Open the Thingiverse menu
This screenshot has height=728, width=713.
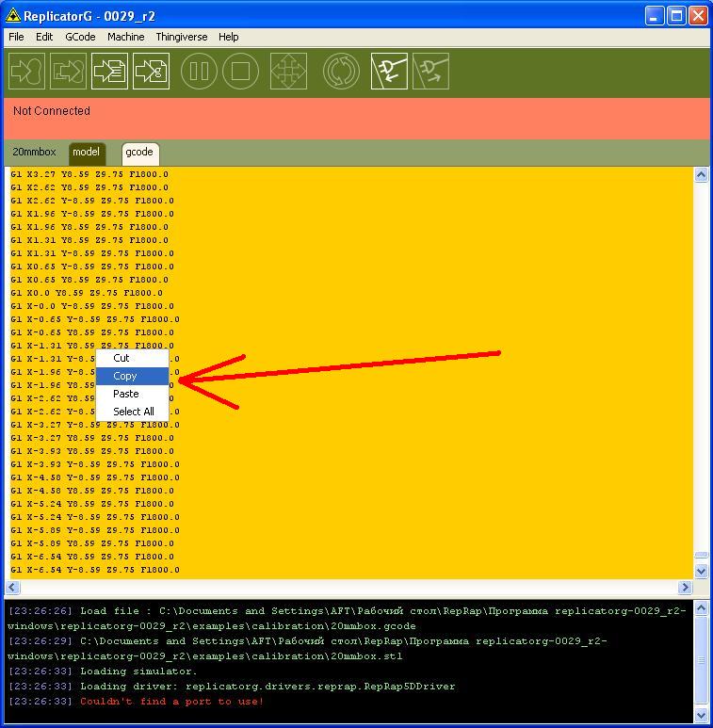(182, 37)
